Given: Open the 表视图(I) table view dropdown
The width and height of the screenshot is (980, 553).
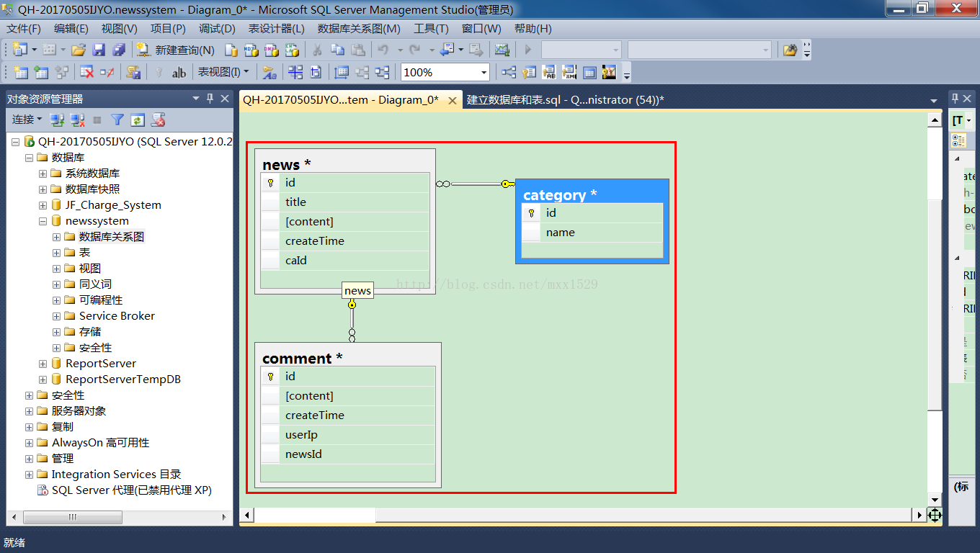Looking at the screenshot, I should click(x=223, y=72).
